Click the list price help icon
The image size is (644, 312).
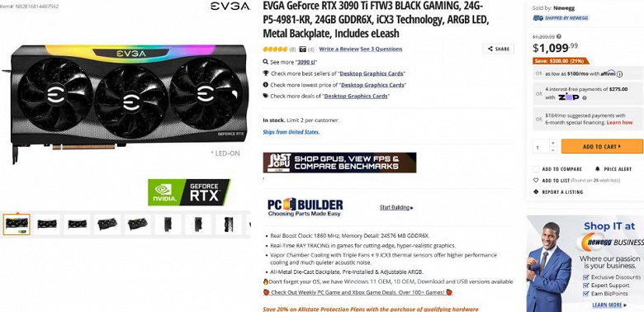(560, 36)
